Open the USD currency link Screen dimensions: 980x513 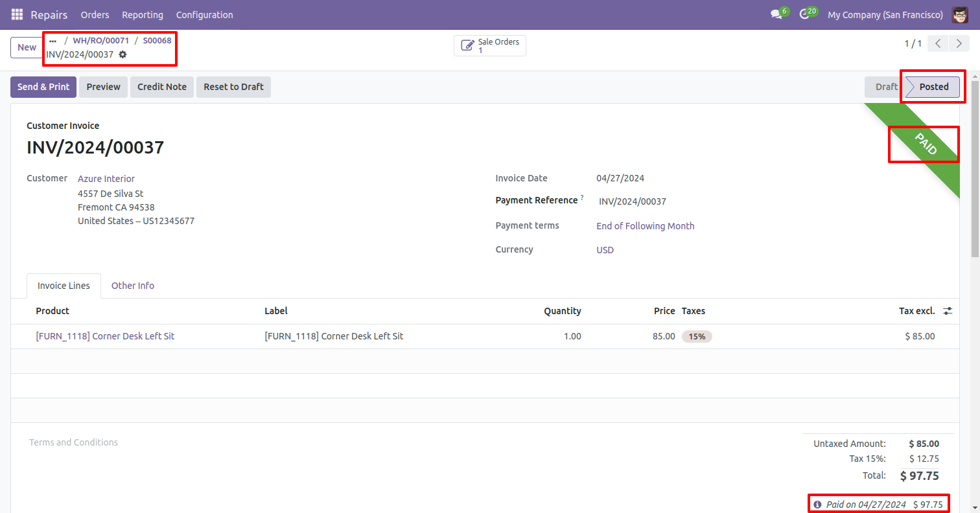click(605, 250)
